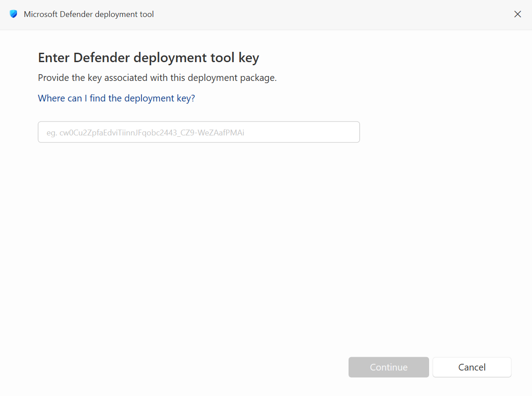
Task: Select the word 'Continue' on the greyed button
Action: pos(388,367)
